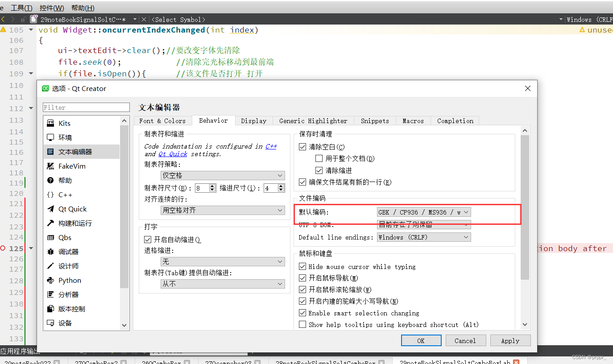The width and height of the screenshot is (613, 364).
Task: Select the Kits category in options sidebar
Action: tap(82, 123)
